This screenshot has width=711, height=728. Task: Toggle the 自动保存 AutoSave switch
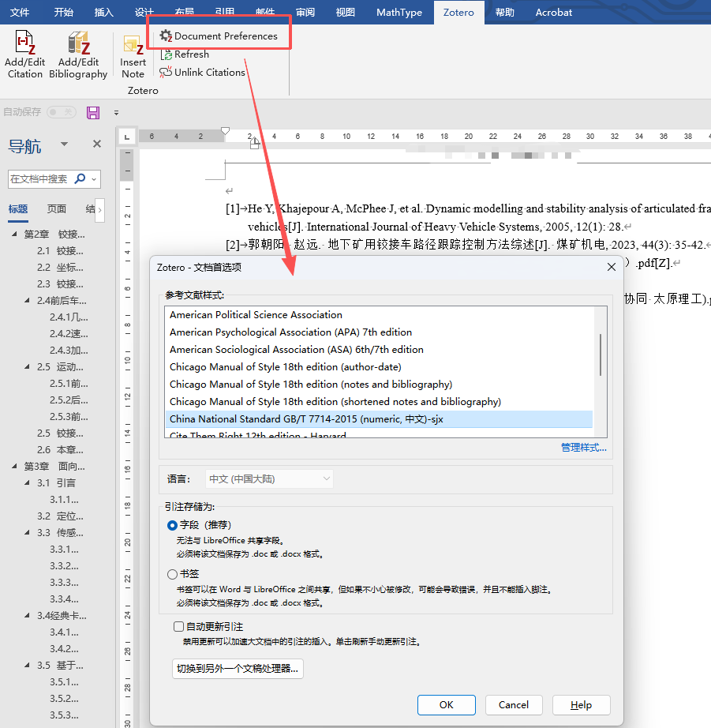[62, 112]
